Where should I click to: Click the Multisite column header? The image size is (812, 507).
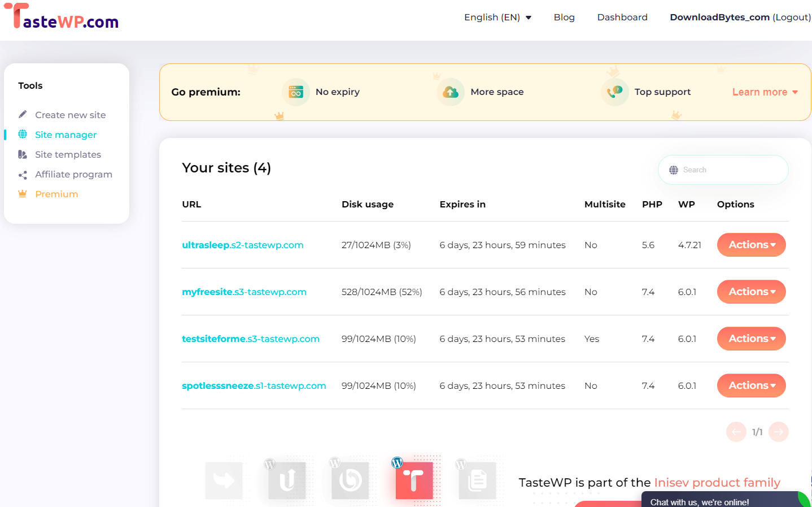(605, 205)
